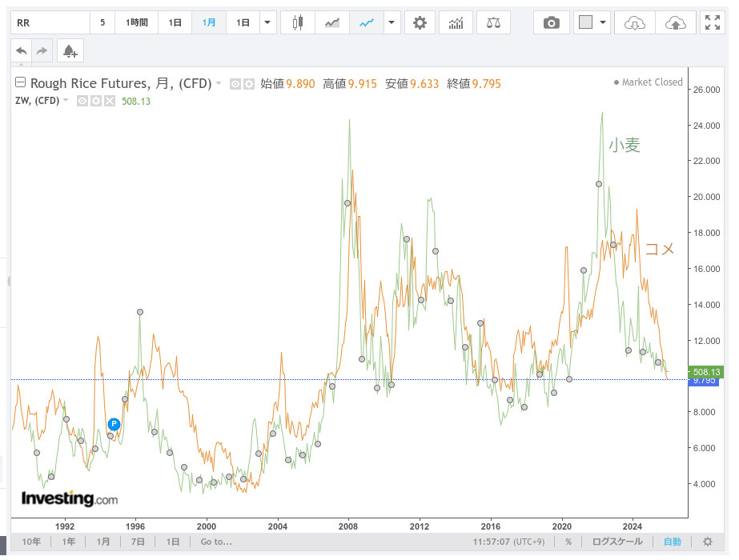The height and width of the screenshot is (560, 739).
Task: Click the Go to... date button
Action: tap(216, 542)
